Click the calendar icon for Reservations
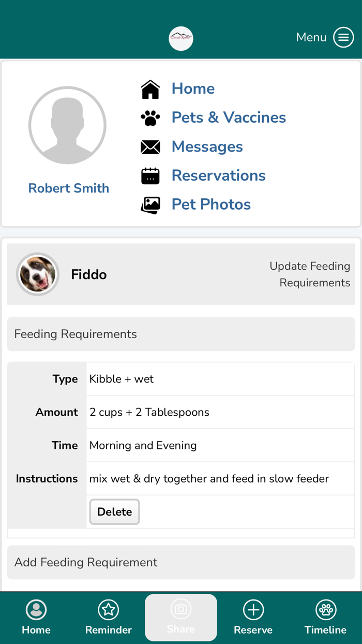Image resolution: width=362 pixels, height=644 pixels. tap(150, 175)
